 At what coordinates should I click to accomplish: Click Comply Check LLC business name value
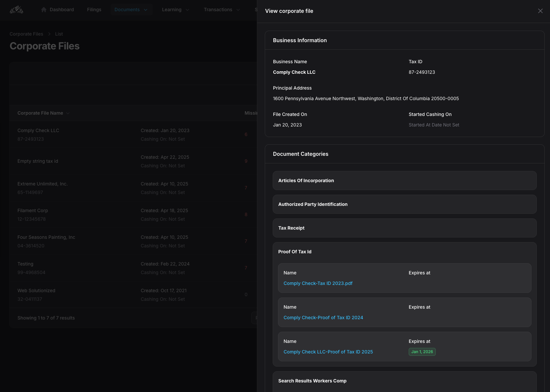coord(294,72)
